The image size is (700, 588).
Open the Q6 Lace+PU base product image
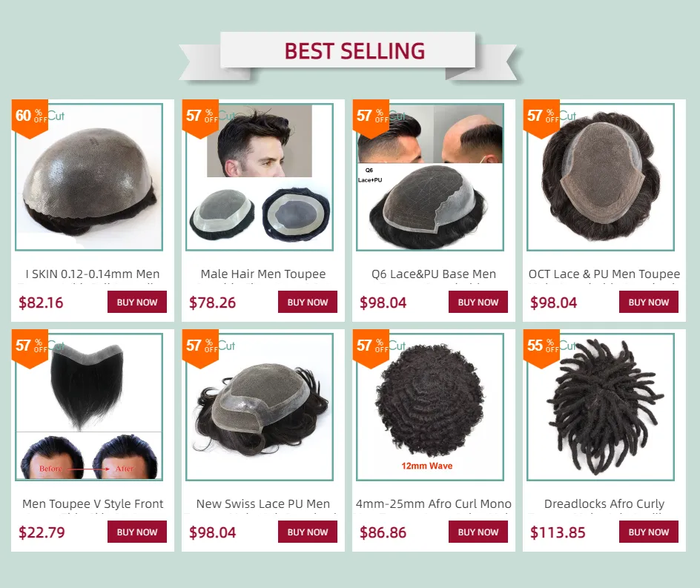point(430,177)
